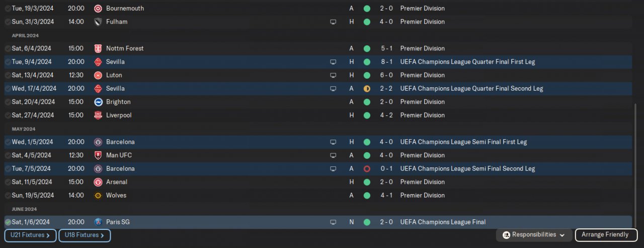Click the Bournemouth club badge icon
The image size is (644, 248).
tap(98, 9)
